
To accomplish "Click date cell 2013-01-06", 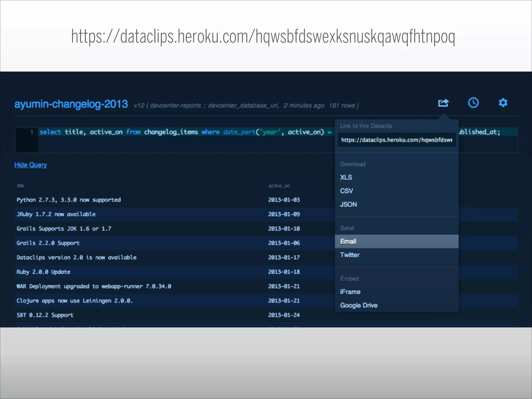I will pyautogui.click(x=284, y=243).
